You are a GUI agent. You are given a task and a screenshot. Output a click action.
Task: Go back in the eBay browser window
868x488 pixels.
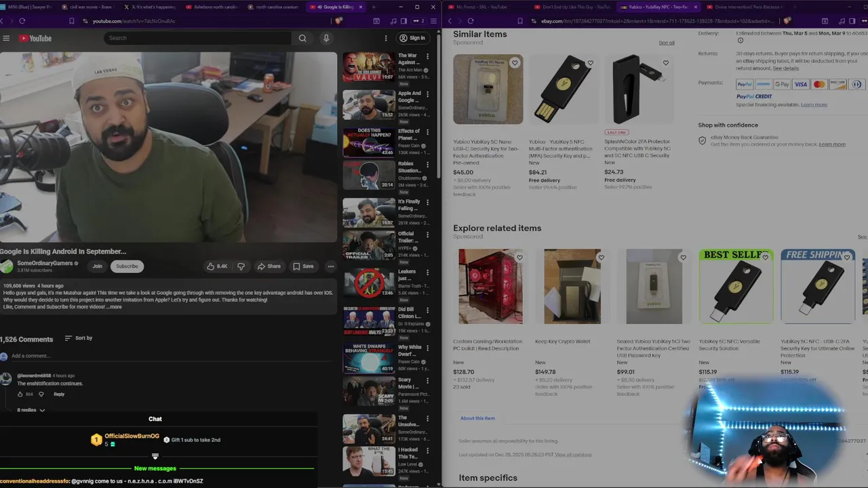[450, 21]
